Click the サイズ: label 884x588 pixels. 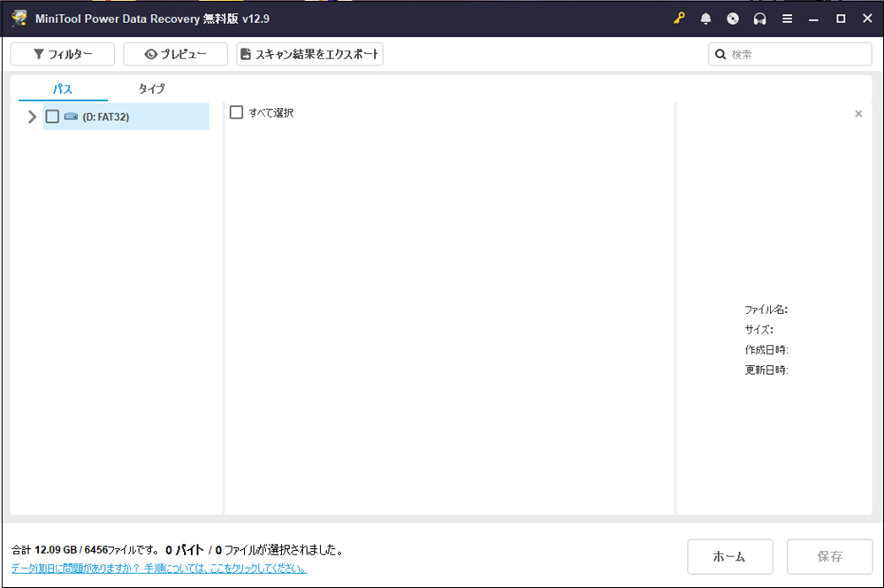(x=758, y=329)
